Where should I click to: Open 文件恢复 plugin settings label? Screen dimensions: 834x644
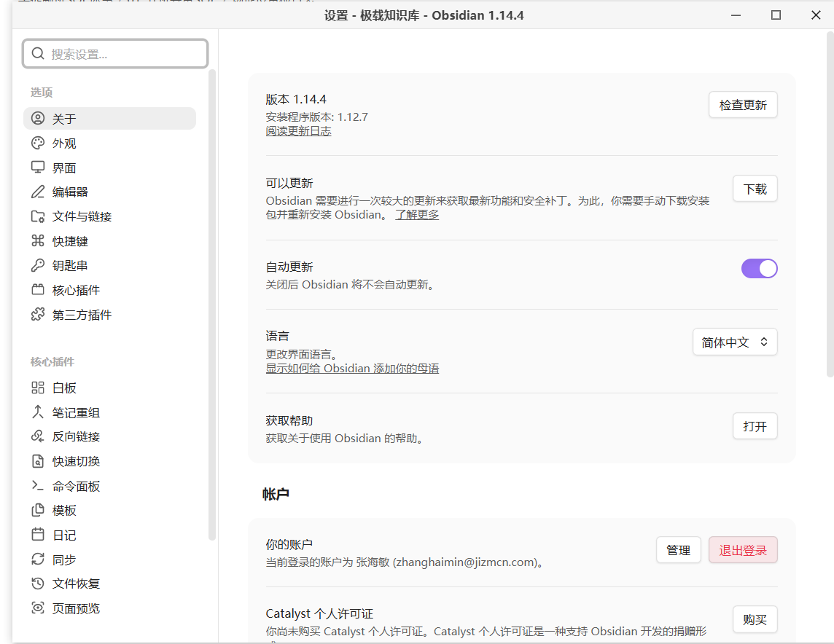[76, 584]
